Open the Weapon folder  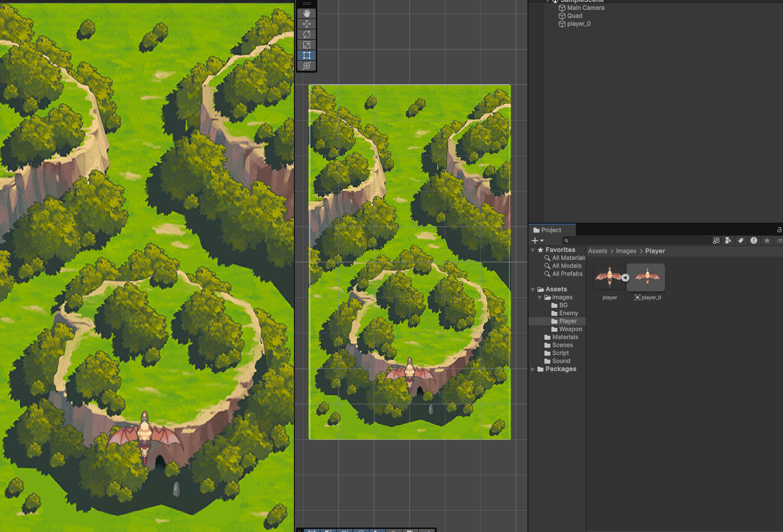[x=567, y=329]
